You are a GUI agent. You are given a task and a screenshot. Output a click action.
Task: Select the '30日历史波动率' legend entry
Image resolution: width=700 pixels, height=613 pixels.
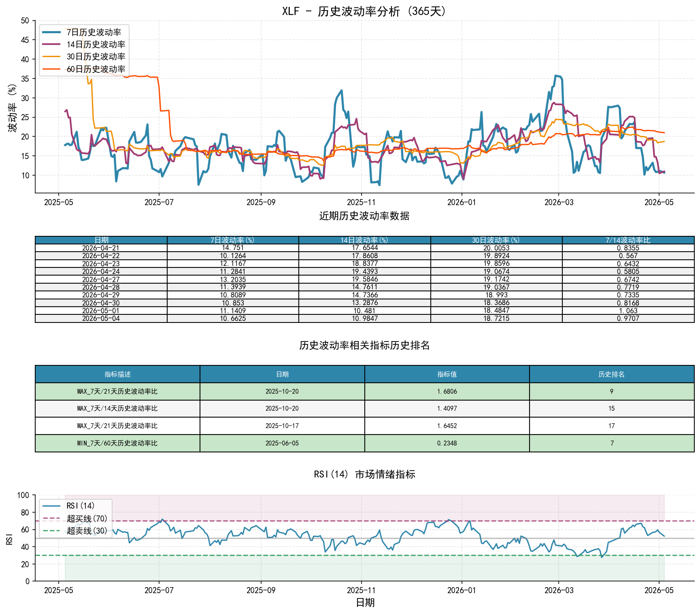(84, 57)
